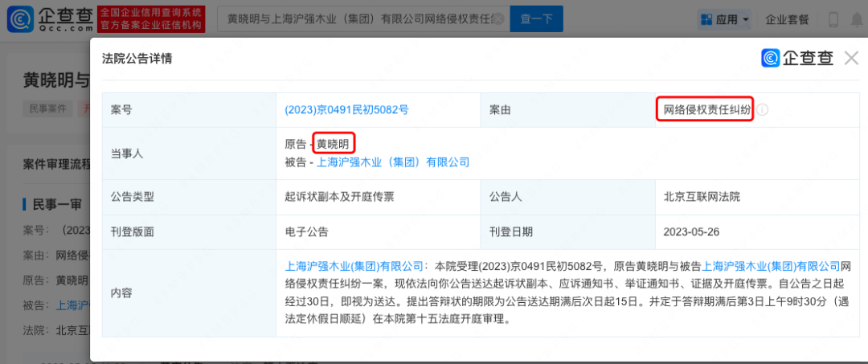Screen dimensions: 868x364
Task: Click the 2023-05-26 publication date
Action: click(691, 231)
